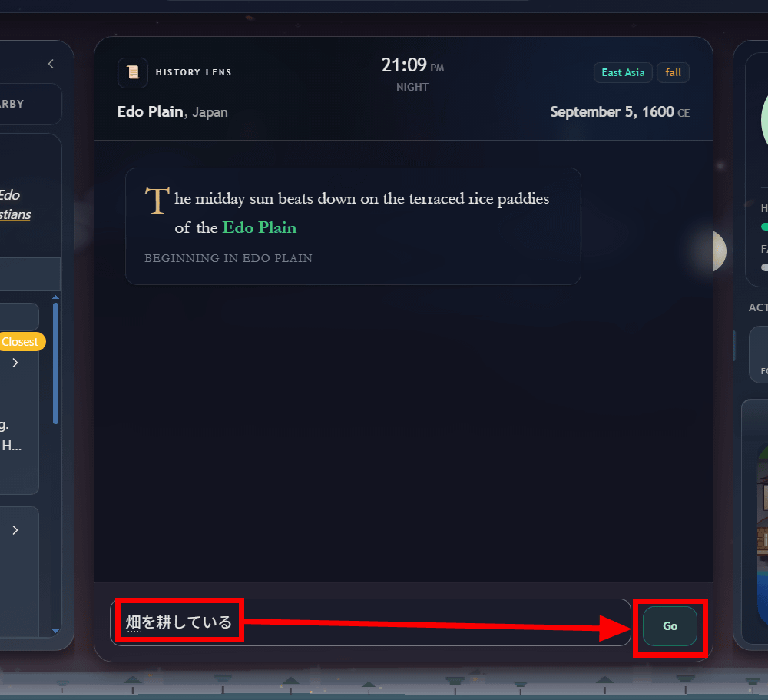Click the scrollbar down arrow in left panel

pos(55,632)
